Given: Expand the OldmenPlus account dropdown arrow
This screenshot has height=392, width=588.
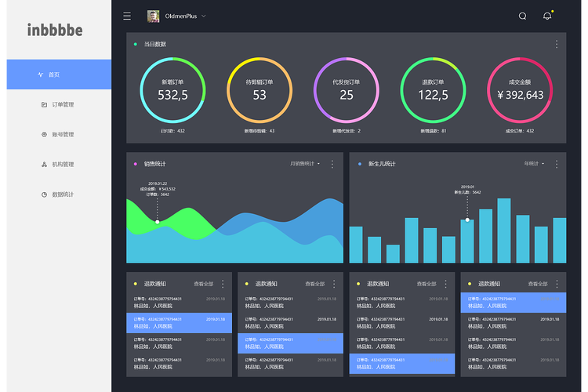Looking at the screenshot, I should [x=204, y=16].
